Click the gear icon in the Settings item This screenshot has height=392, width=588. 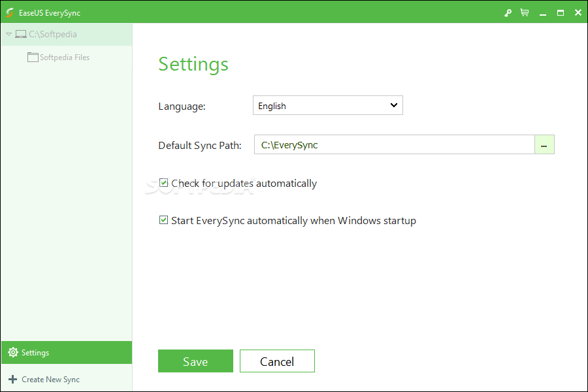(13, 352)
